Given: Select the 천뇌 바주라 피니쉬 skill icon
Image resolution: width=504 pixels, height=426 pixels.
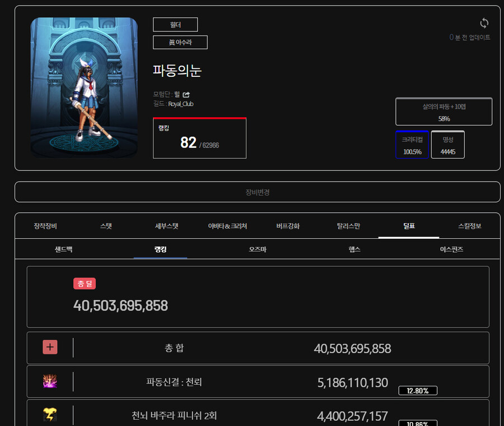Looking at the screenshot, I should [50, 415].
